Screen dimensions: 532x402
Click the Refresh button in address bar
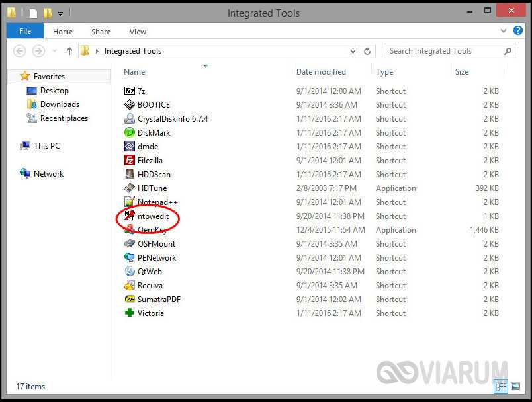(x=367, y=51)
